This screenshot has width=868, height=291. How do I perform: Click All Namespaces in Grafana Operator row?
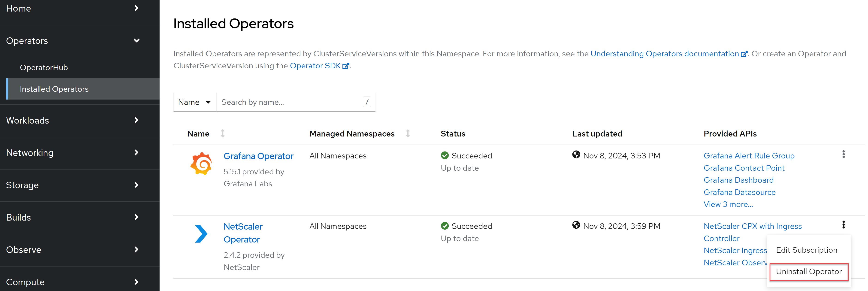click(338, 156)
